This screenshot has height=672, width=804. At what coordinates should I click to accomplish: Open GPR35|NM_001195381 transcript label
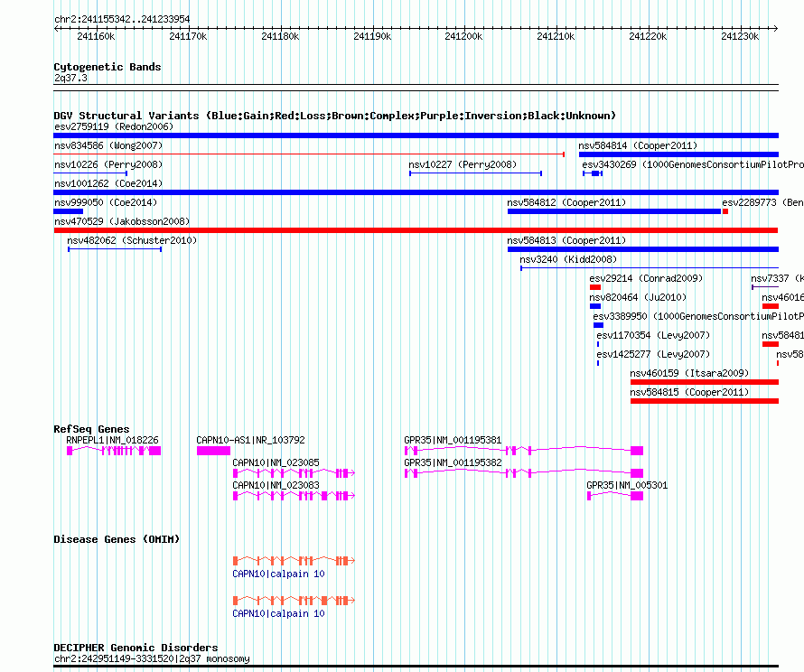point(453,440)
